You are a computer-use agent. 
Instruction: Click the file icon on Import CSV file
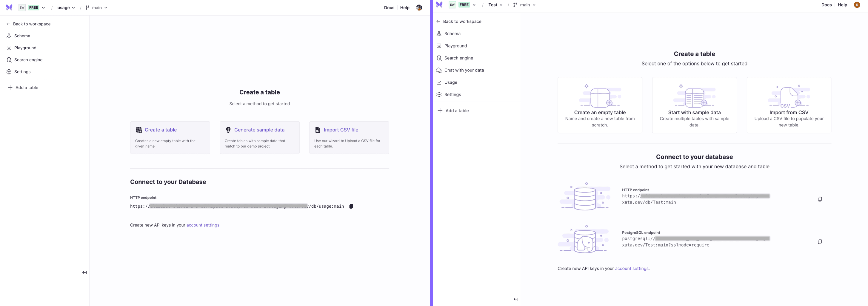(x=318, y=130)
